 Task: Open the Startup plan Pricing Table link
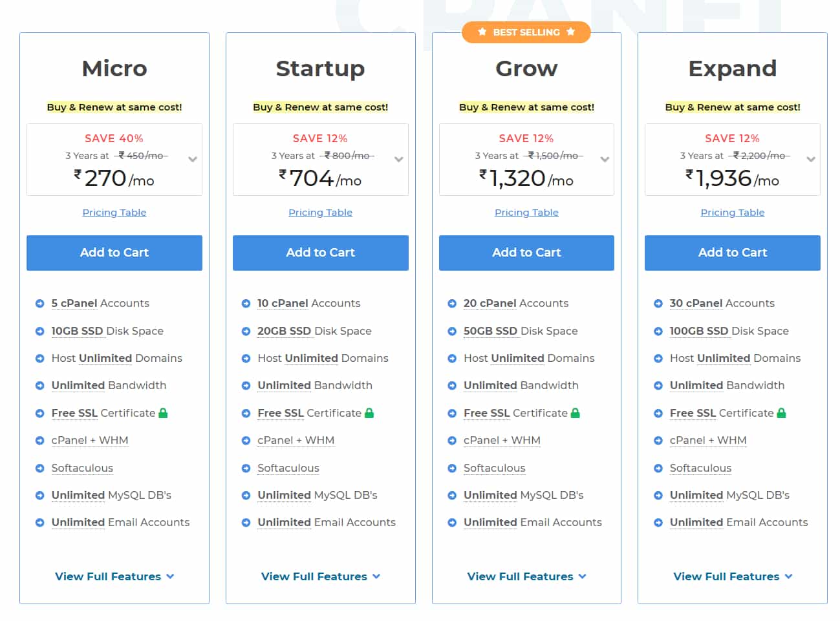pyautogui.click(x=320, y=213)
